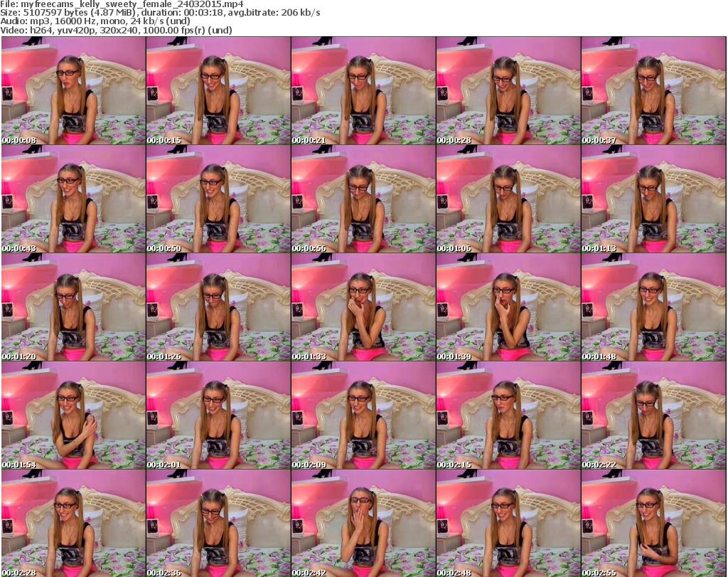
Task: Select the thumbnail stamped 00:02:48
Action: (508, 524)
